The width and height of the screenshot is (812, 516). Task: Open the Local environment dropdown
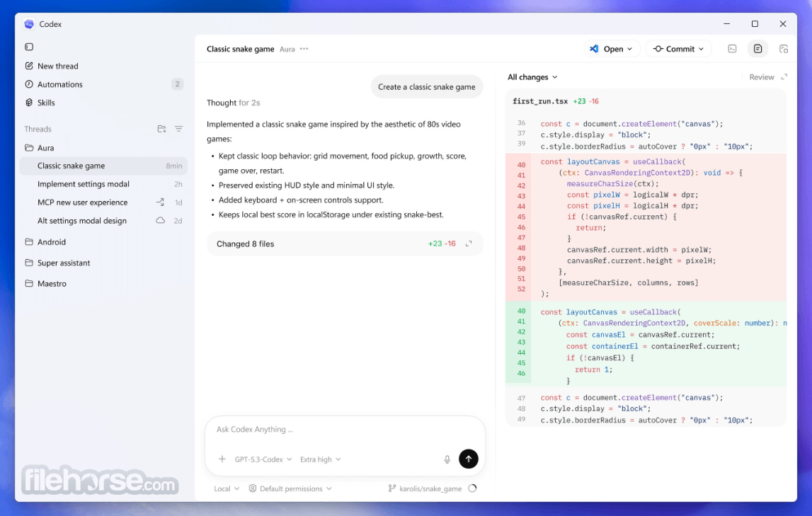click(x=227, y=488)
